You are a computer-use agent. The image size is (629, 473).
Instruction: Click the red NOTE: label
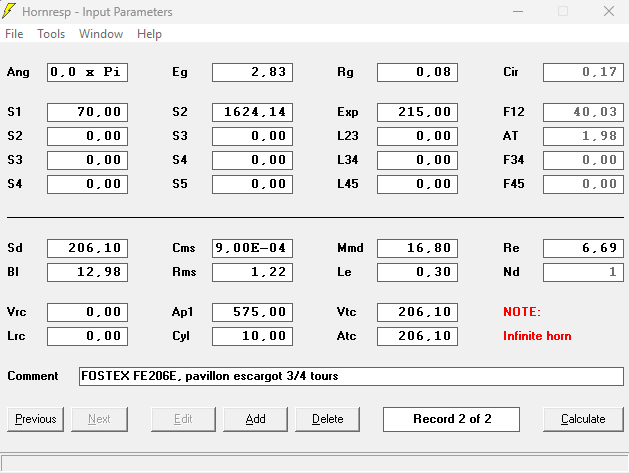coord(522,312)
